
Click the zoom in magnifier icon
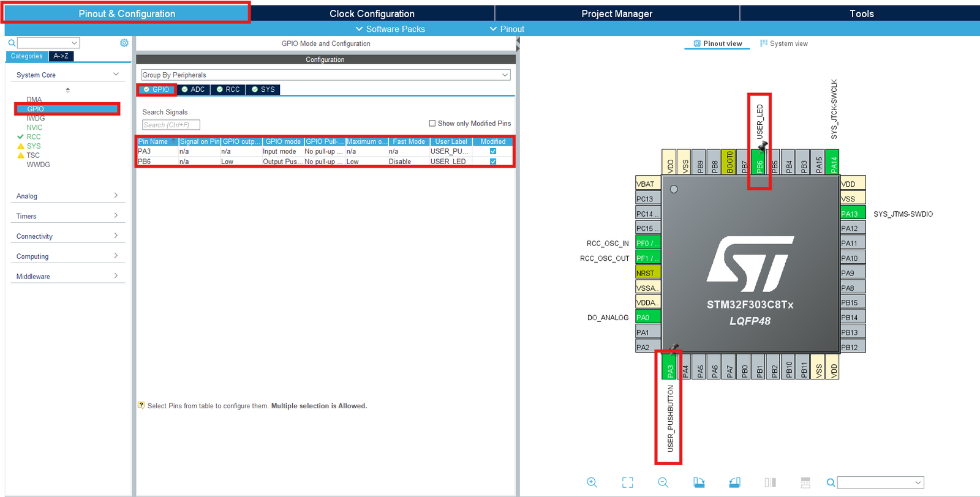(x=592, y=482)
